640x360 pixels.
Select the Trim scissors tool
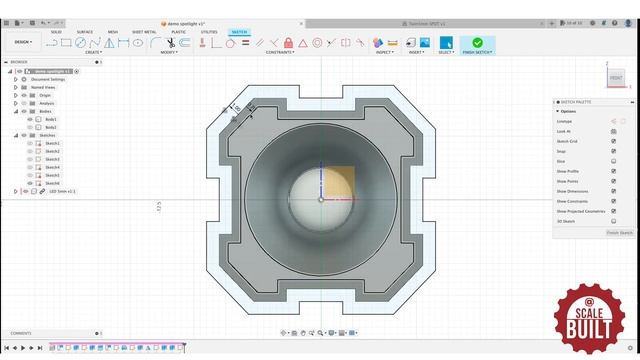coord(171,42)
